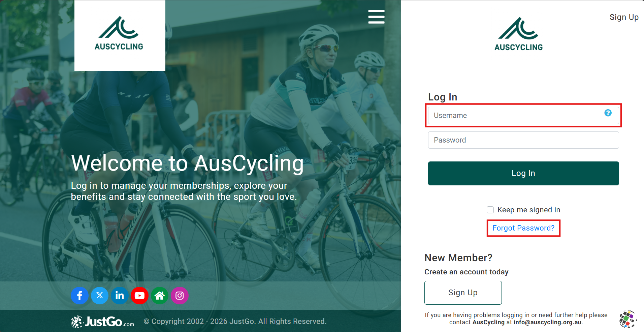Click the Sign Up button under New Member
Screen dimensions: 644x332
(463, 293)
